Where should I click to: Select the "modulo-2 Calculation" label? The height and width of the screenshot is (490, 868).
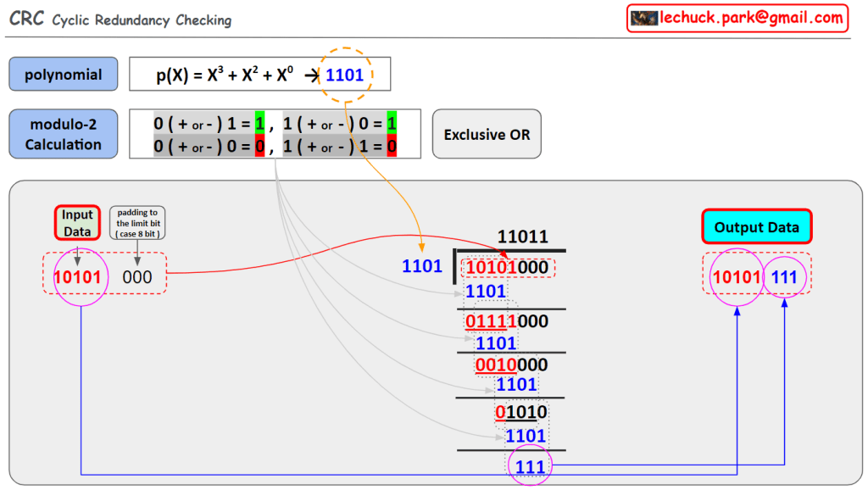click(x=64, y=134)
